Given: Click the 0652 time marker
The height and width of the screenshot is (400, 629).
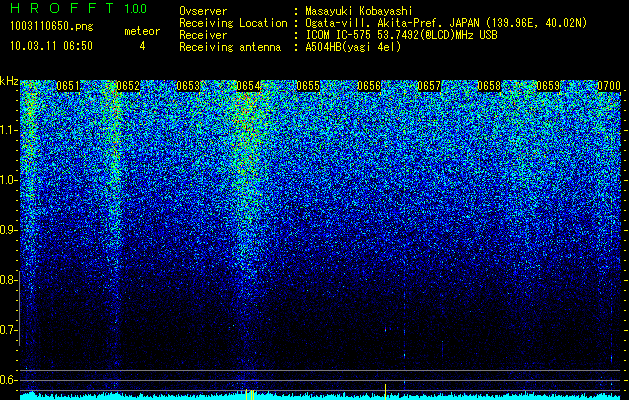Looking at the screenshot, I should pyautogui.click(x=128, y=86).
